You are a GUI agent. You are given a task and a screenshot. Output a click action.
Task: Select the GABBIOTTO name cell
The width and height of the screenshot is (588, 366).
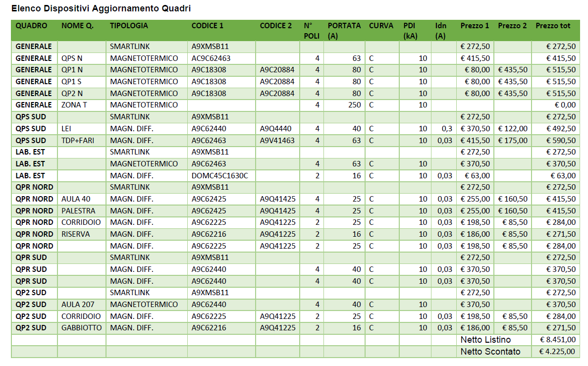[x=81, y=328]
